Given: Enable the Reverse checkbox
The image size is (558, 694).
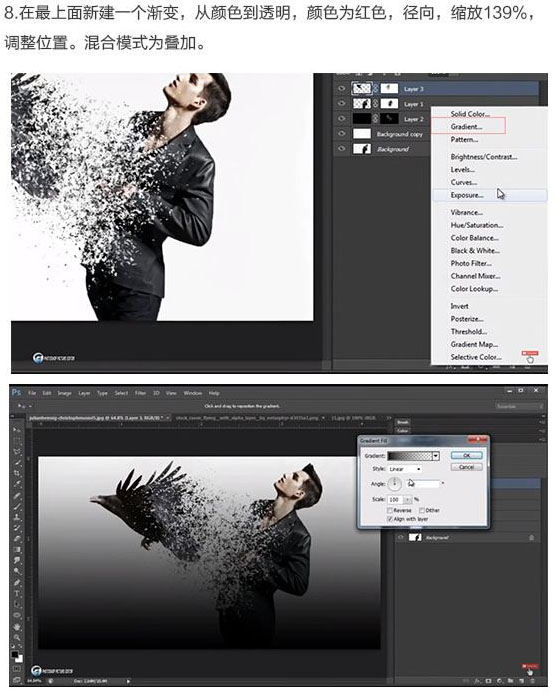Looking at the screenshot, I should click(390, 510).
